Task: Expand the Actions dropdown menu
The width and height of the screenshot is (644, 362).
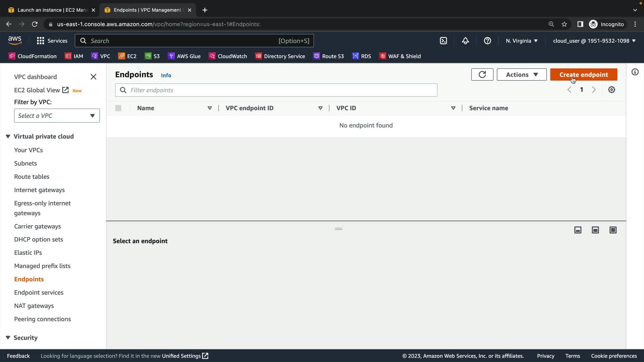Action: coord(522,74)
